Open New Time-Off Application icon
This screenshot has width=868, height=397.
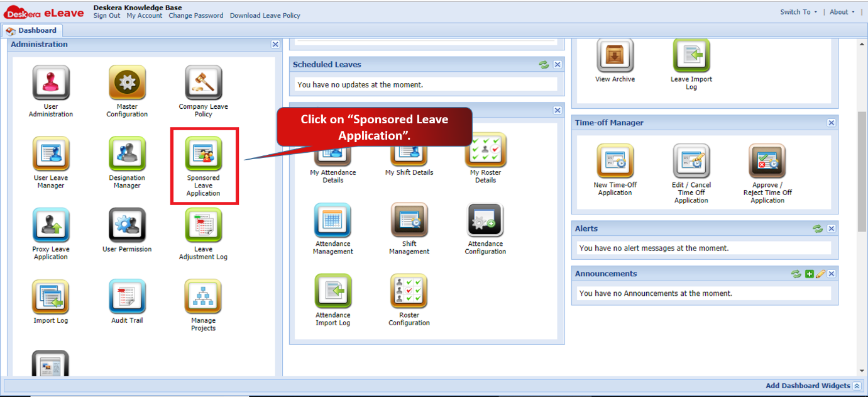[615, 161]
